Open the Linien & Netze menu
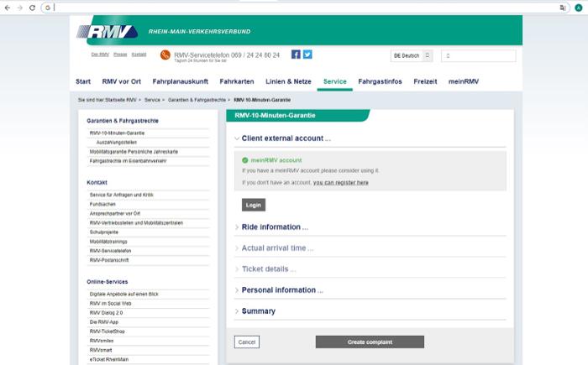This screenshot has height=365, width=588. (x=288, y=81)
